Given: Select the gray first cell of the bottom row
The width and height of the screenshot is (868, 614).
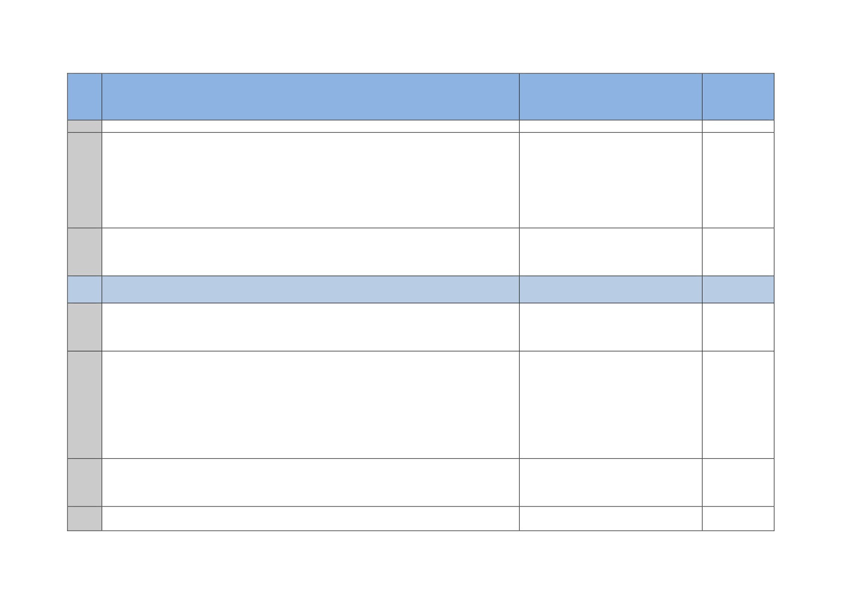Looking at the screenshot, I should coord(85,519).
